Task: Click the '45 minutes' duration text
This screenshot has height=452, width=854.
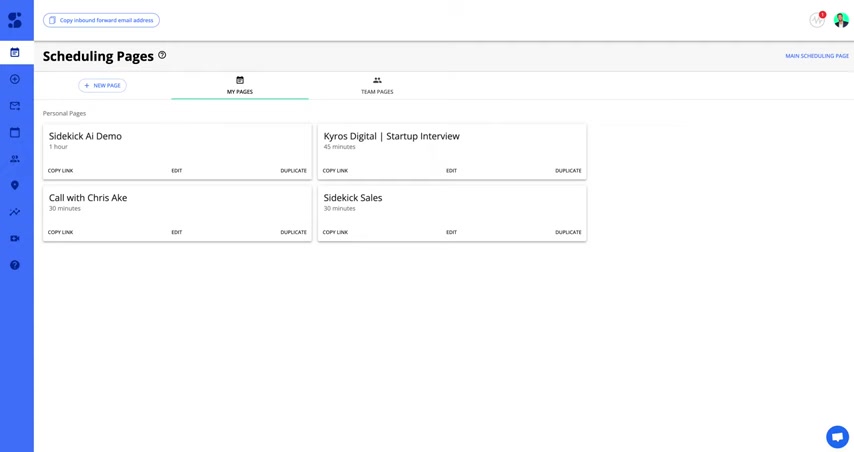Action: coord(339,147)
